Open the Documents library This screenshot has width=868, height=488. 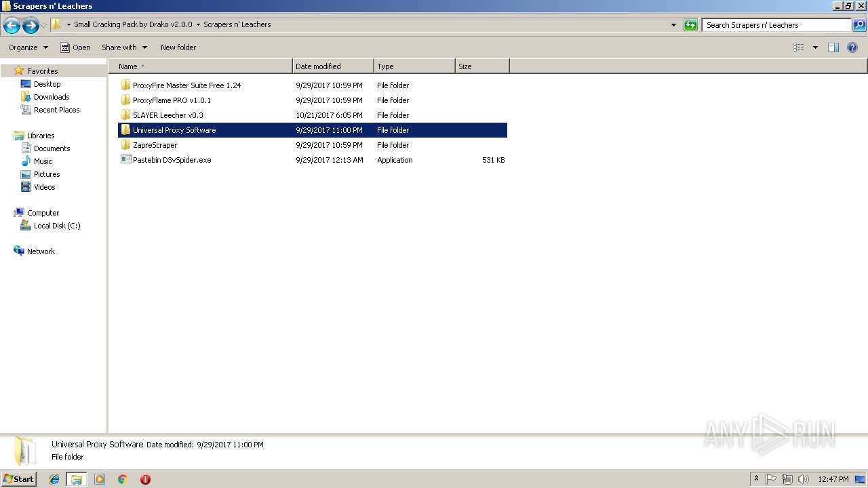(x=52, y=148)
